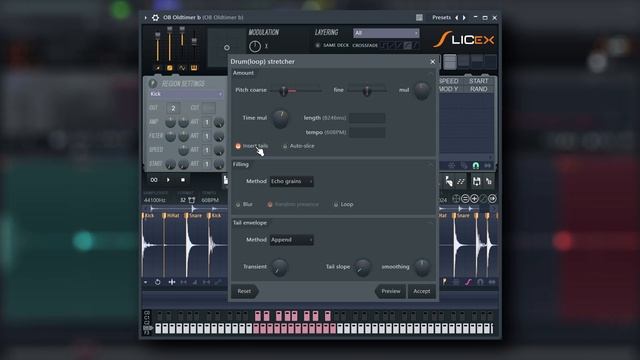Click the 44100Hz sample rate value
Image resolution: width=640 pixels, height=360 pixels.
pyautogui.click(x=155, y=200)
